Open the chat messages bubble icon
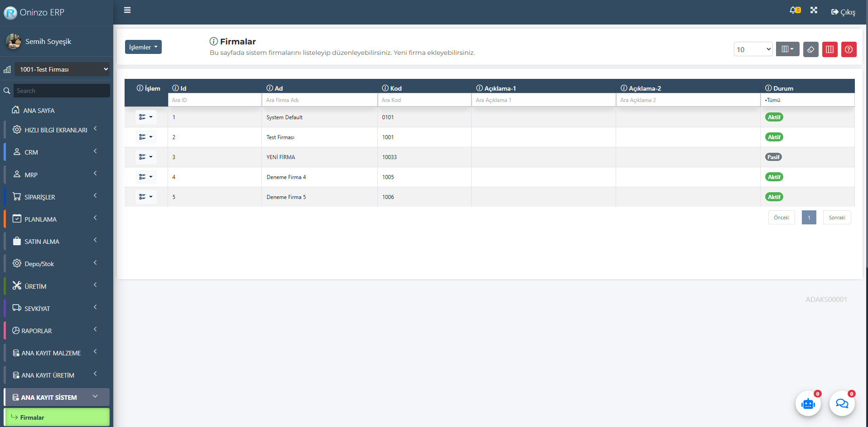 click(842, 403)
